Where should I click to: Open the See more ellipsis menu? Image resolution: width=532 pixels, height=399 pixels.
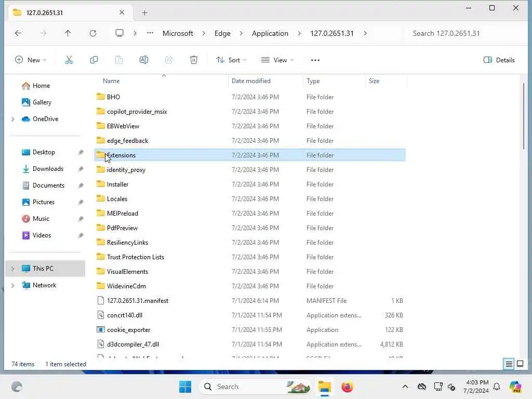(x=315, y=60)
